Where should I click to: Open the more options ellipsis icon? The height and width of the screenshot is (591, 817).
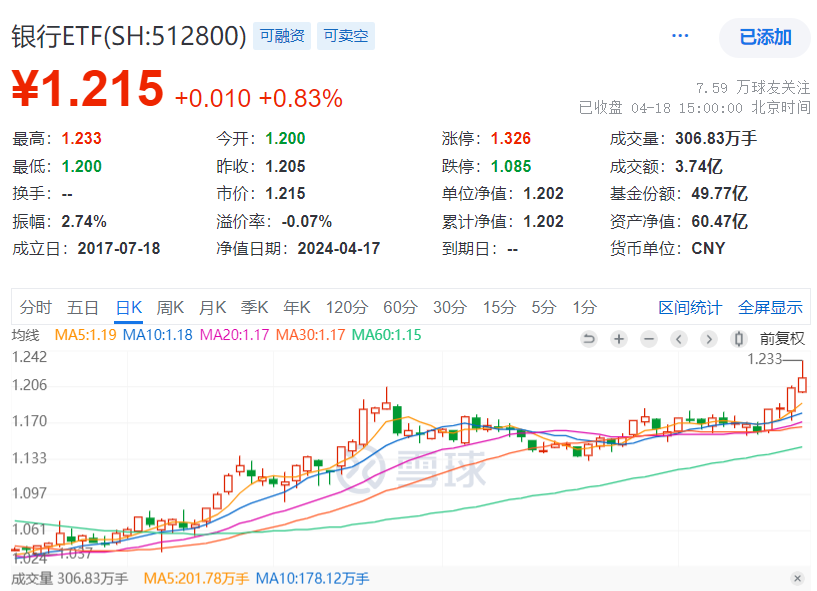coord(679,35)
